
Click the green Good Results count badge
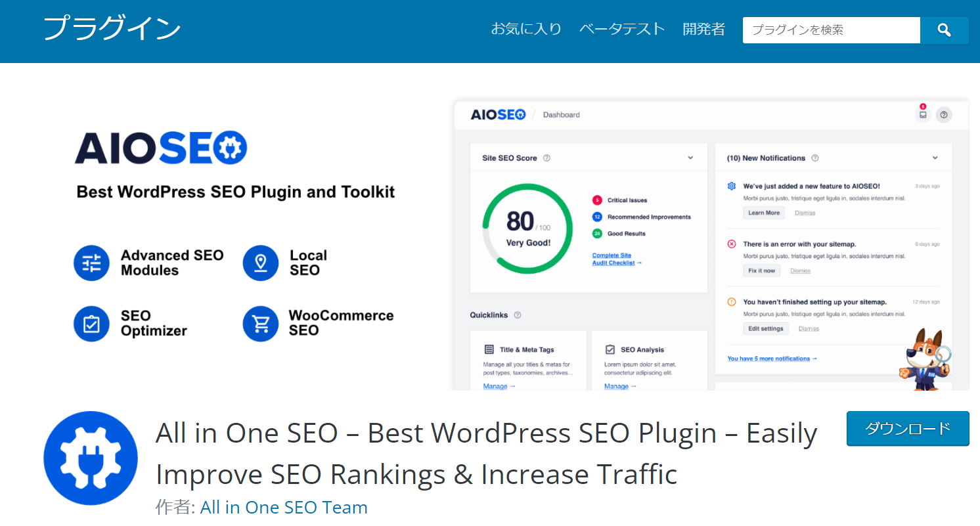[x=597, y=234]
